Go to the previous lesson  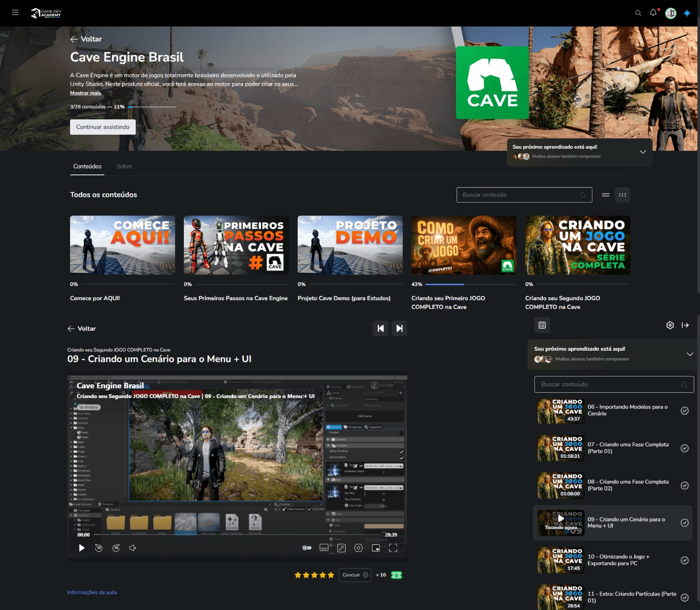pyautogui.click(x=381, y=328)
